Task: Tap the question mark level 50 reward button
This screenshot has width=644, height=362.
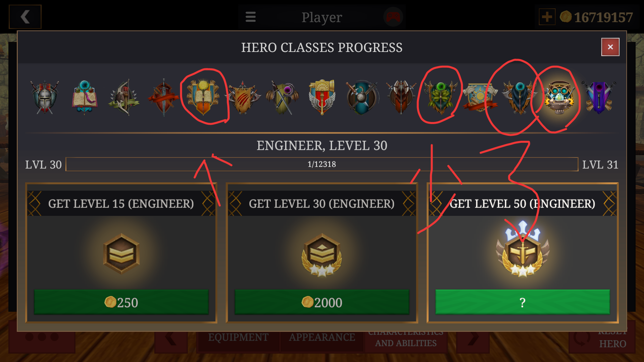Action: coord(522,302)
